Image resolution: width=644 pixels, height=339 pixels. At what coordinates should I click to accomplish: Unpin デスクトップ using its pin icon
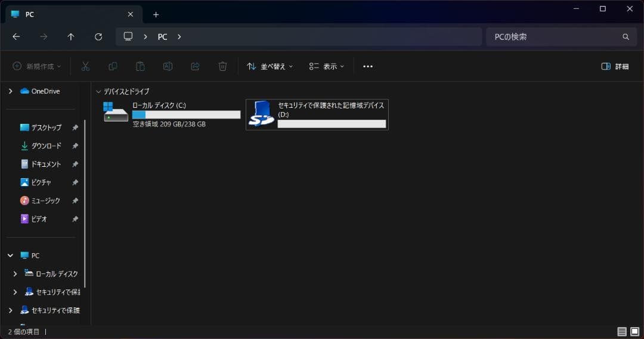click(x=75, y=127)
